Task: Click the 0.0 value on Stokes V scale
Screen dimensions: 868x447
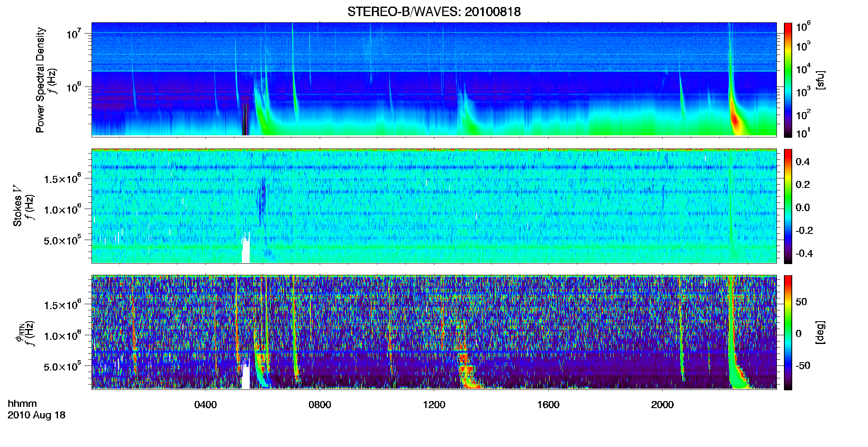Action: 803,207
